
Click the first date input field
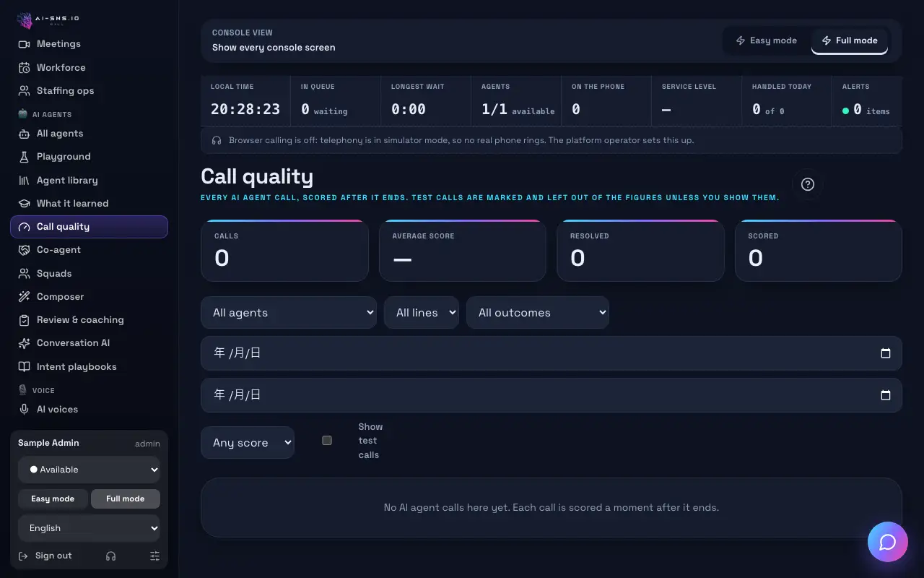552,353
